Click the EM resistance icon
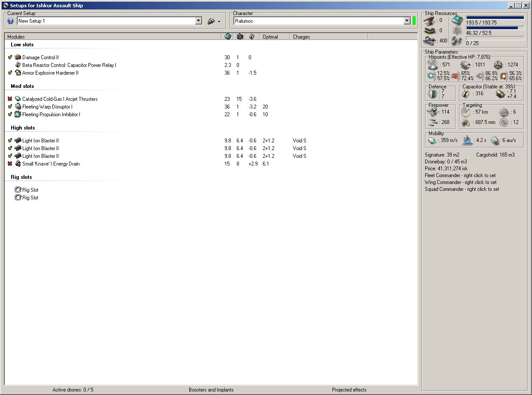Screen dimensions: 532x395 pos(431,76)
